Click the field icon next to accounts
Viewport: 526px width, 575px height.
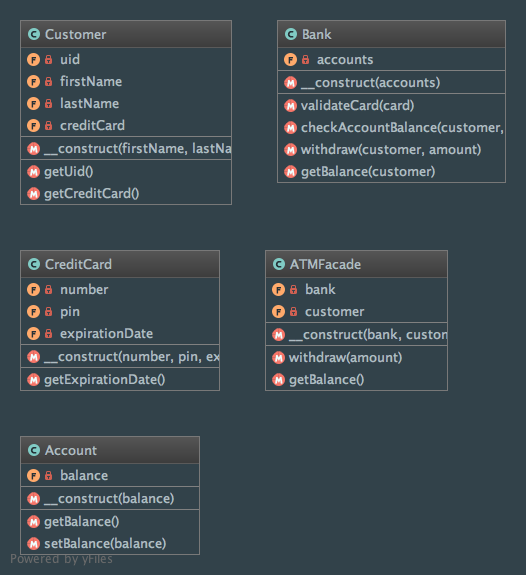[x=291, y=59]
